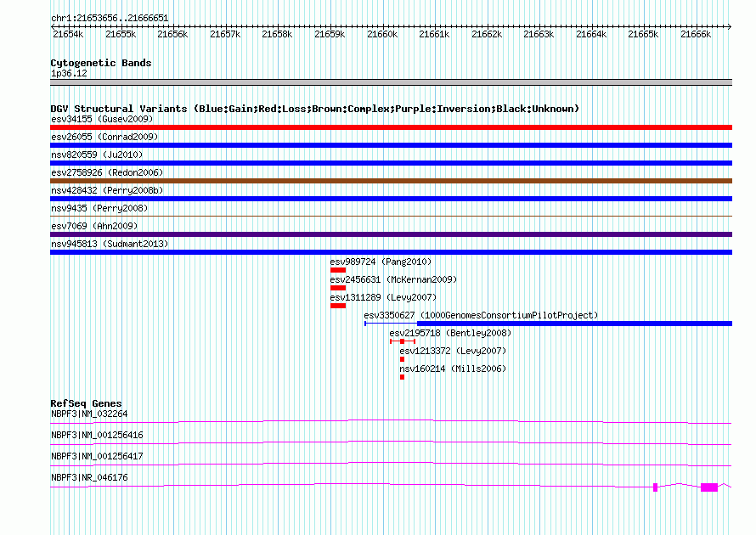Open nsv160214 (Mills2006) label

click(x=453, y=369)
